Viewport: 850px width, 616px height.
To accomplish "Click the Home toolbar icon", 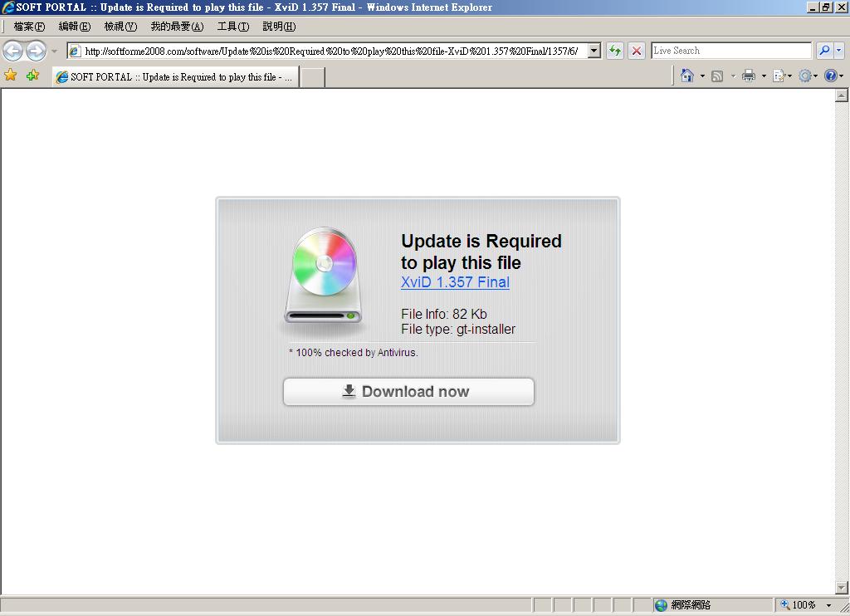I will click(686, 76).
